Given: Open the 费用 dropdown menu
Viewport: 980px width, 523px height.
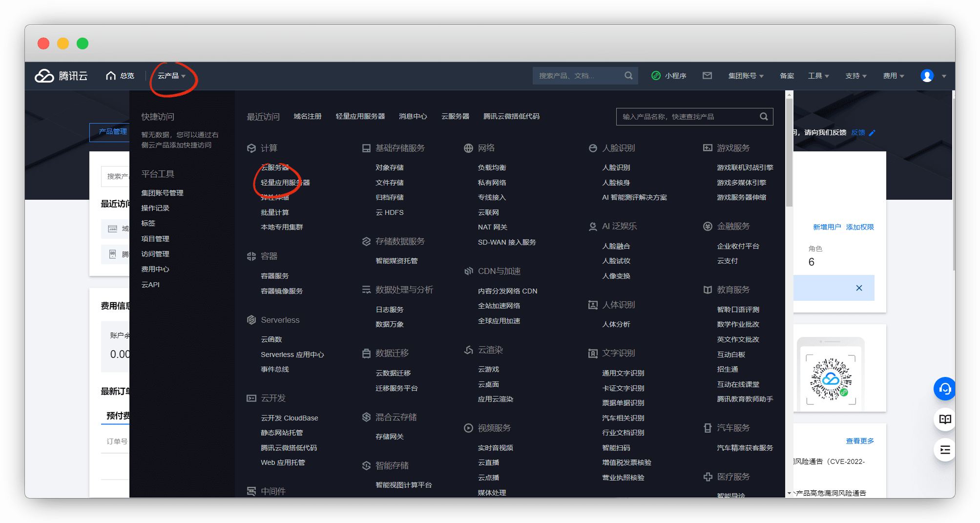Looking at the screenshot, I should pyautogui.click(x=893, y=76).
